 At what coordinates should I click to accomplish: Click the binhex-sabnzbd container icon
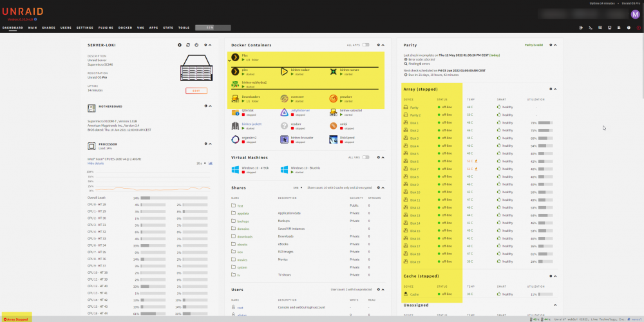click(334, 112)
